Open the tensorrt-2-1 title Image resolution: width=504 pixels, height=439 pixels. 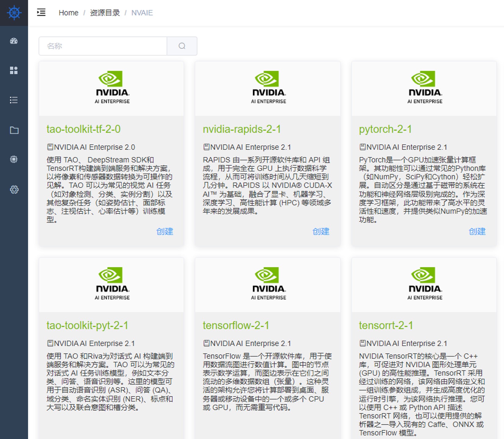click(x=386, y=325)
